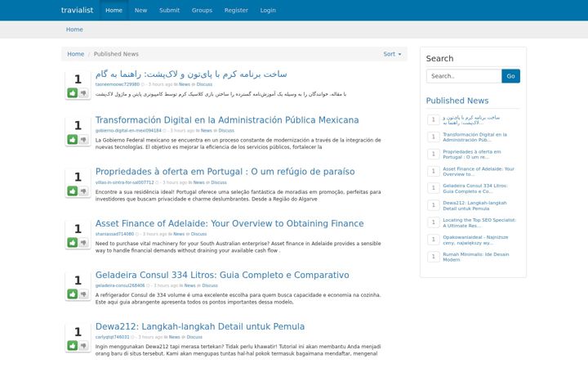The height and width of the screenshot is (368, 588).
Task: Click Discuss on Geladeira Consul post
Action: pyautogui.click(x=210, y=285)
